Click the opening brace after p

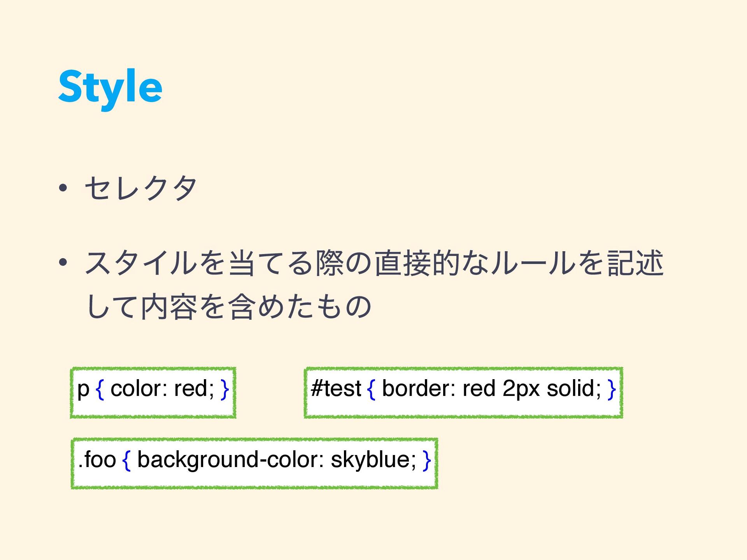100,389
